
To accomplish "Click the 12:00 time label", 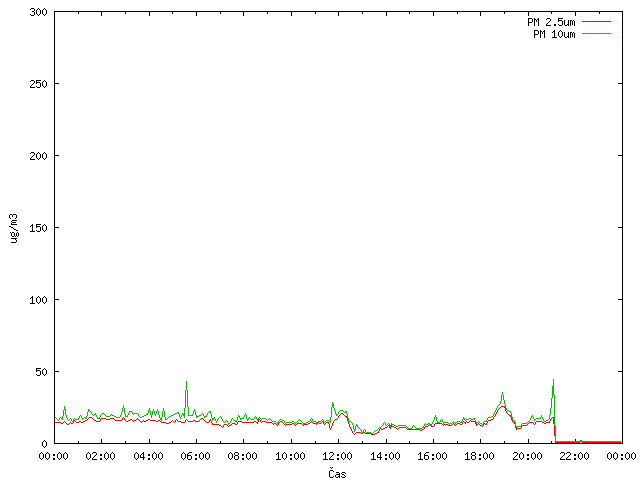I will click(338, 456).
